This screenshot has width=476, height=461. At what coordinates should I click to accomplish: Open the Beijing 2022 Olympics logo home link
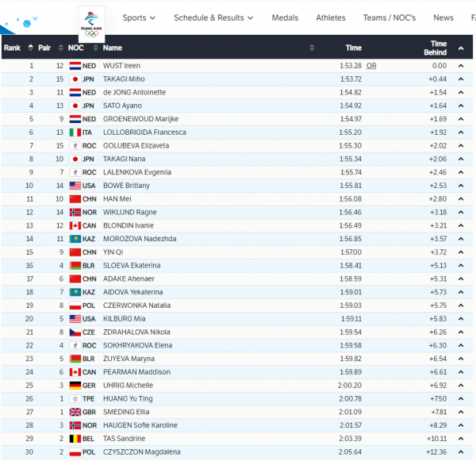point(92,25)
